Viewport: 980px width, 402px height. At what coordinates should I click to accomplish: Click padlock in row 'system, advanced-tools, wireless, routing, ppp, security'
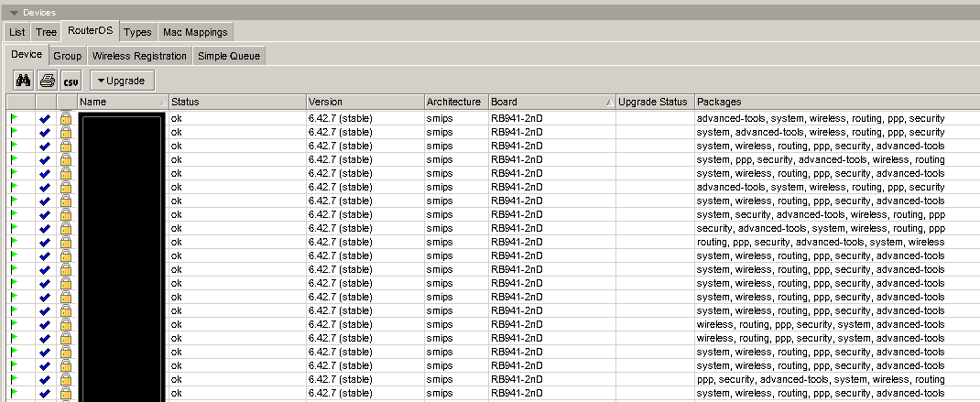[66, 132]
